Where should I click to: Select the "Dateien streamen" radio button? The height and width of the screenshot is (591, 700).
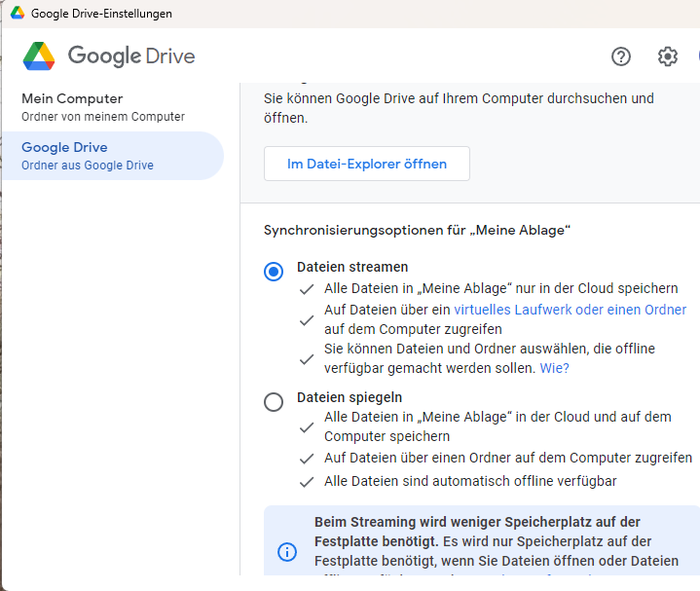click(274, 272)
